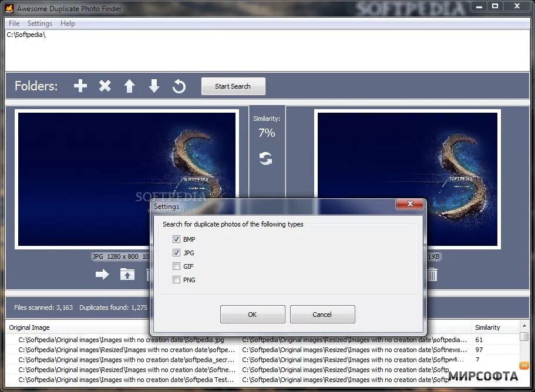This screenshot has width=535, height=392.
Task: Click the Duplicates found: 1,275 status text
Action: pos(113,307)
